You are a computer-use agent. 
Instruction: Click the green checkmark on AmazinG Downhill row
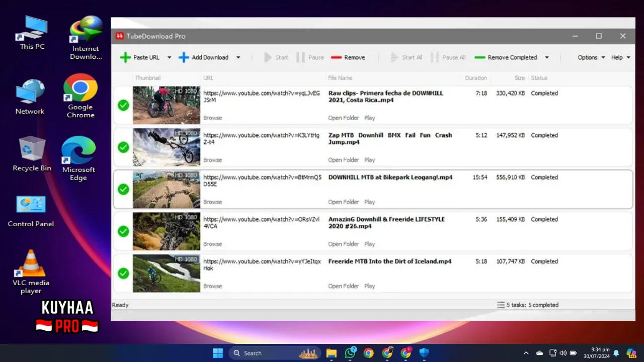(123, 231)
